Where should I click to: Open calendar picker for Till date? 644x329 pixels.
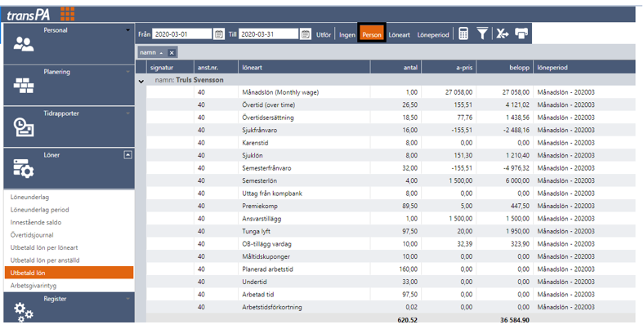pos(306,34)
